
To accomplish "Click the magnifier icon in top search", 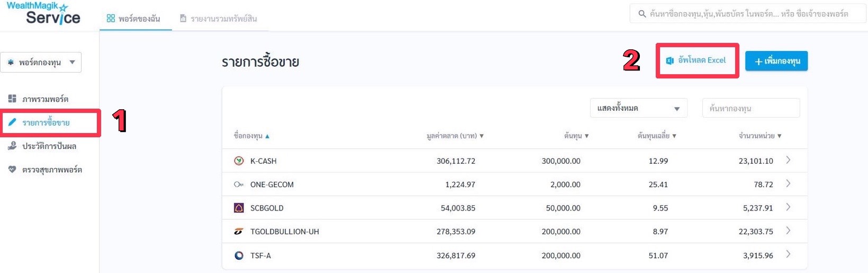I will (642, 14).
